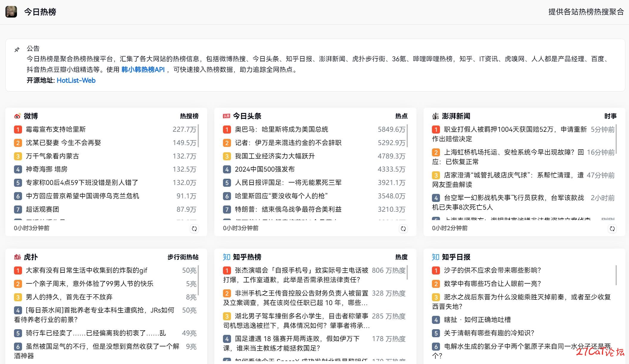Refresh the 微博 hot list card
The image size is (629, 364).
point(194,229)
